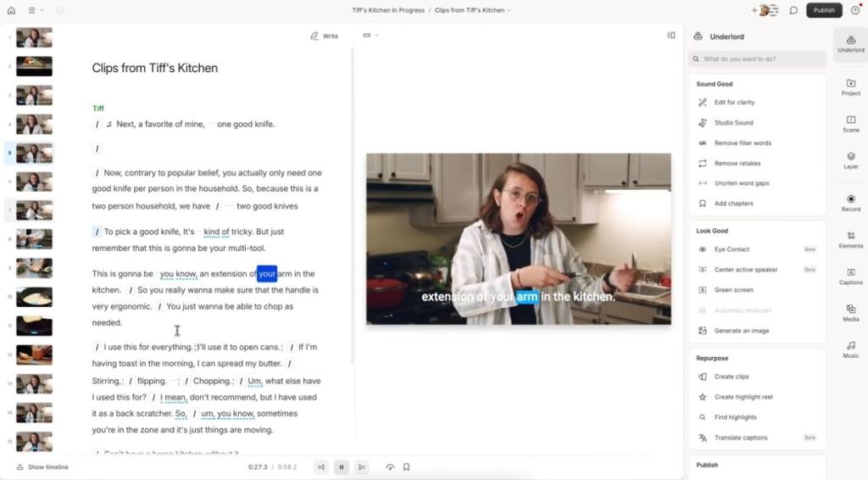
Task: Pause the video playback
Action: 342,466
